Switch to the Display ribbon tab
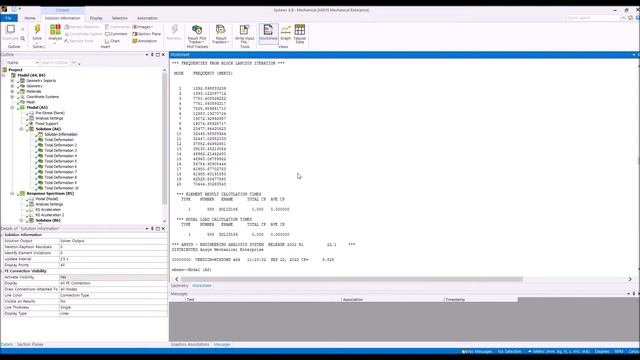This screenshot has height=360, width=640. 96,18
